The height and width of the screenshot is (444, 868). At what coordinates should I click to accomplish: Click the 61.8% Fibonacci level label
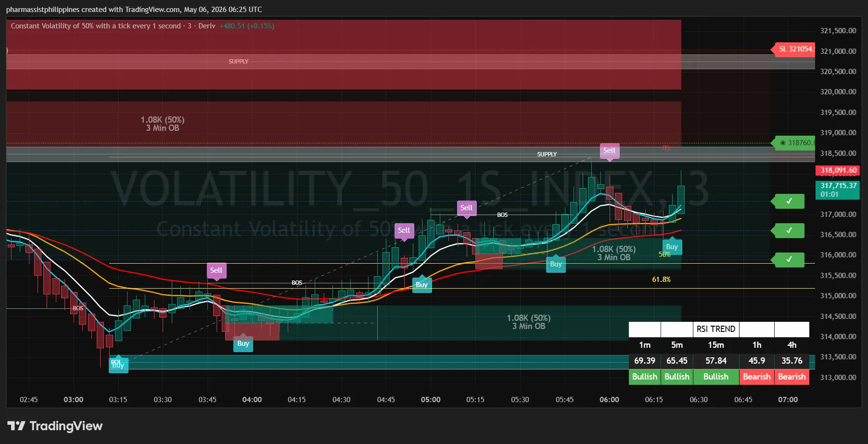tap(661, 279)
